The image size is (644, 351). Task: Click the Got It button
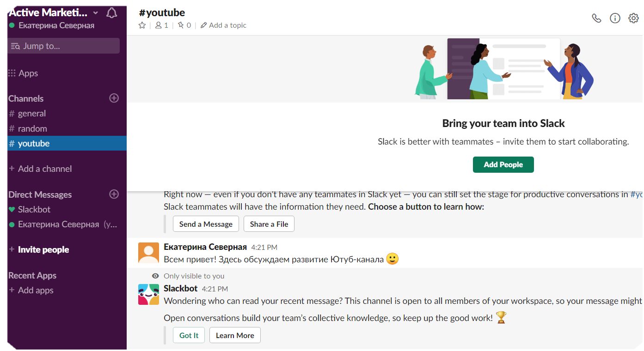tap(189, 335)
